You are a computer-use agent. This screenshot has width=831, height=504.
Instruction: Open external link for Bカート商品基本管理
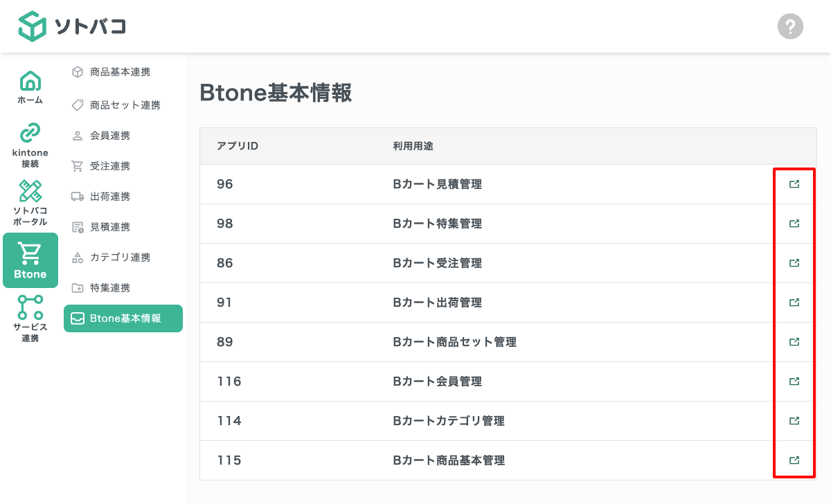794,460
